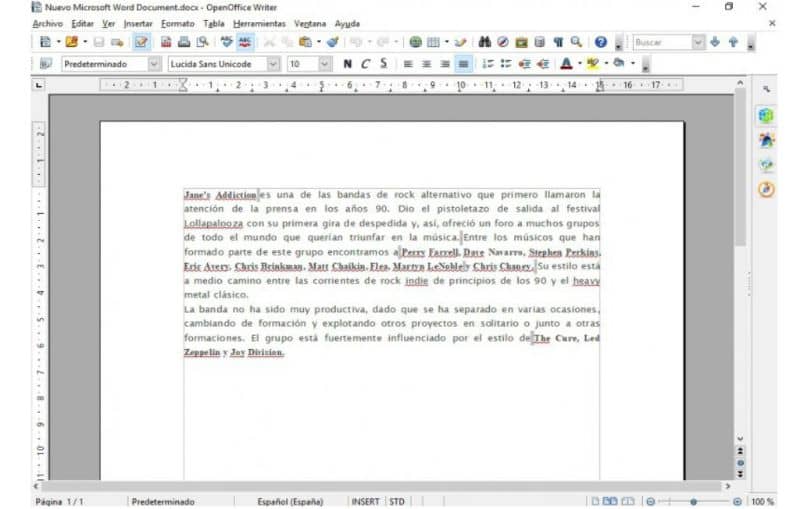Open the Predeterminado paragraph style dropdown
Image resolution: width=800 pixels, height=509 pixels.
154,64
